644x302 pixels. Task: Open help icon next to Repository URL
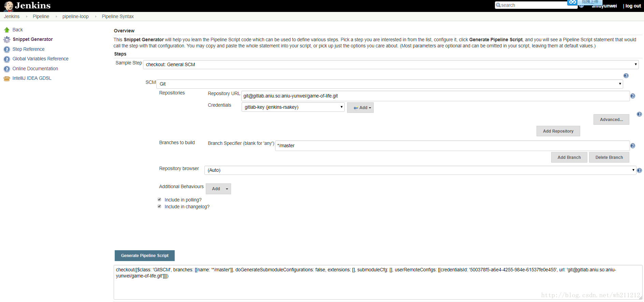(x=633, y=96)
